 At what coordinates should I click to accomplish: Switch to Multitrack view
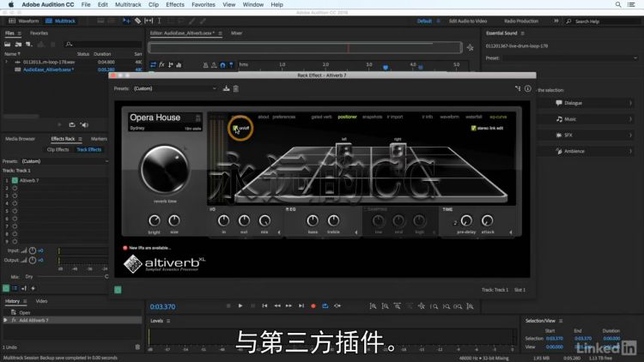click(x=60, y=21)
